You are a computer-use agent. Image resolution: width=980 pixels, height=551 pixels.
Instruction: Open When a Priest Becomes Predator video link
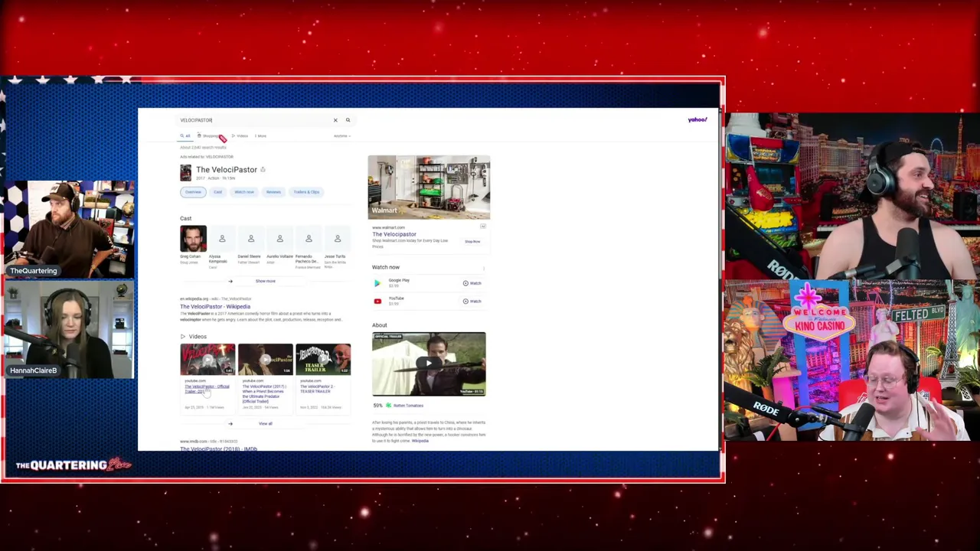[263, 393]
